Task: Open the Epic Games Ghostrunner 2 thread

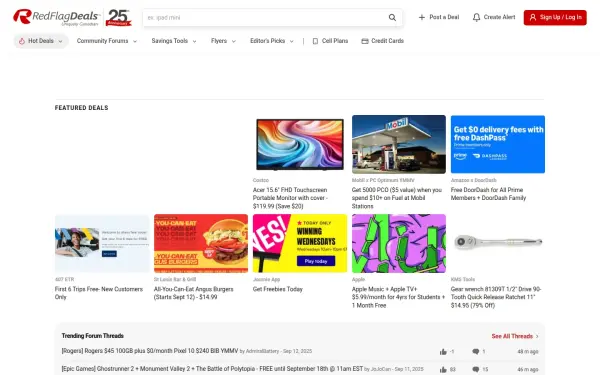Action: [x=212, y=369]
